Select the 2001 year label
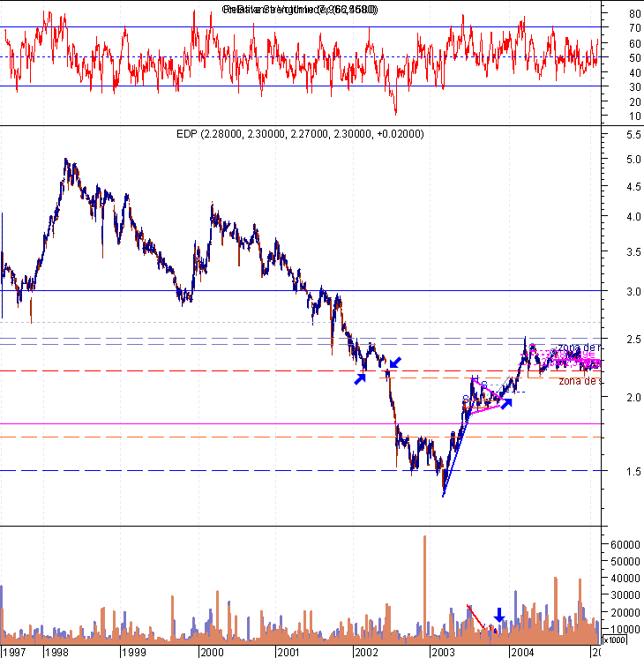 (x=288, y=652)
